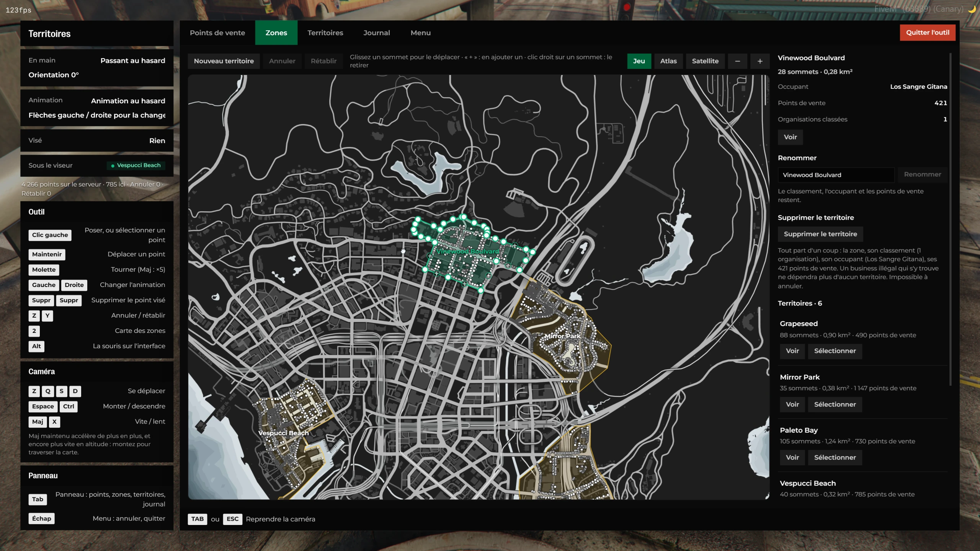Click the Passant au hasard value
This screenshot has height=551, width=980.
click(133, 60)
